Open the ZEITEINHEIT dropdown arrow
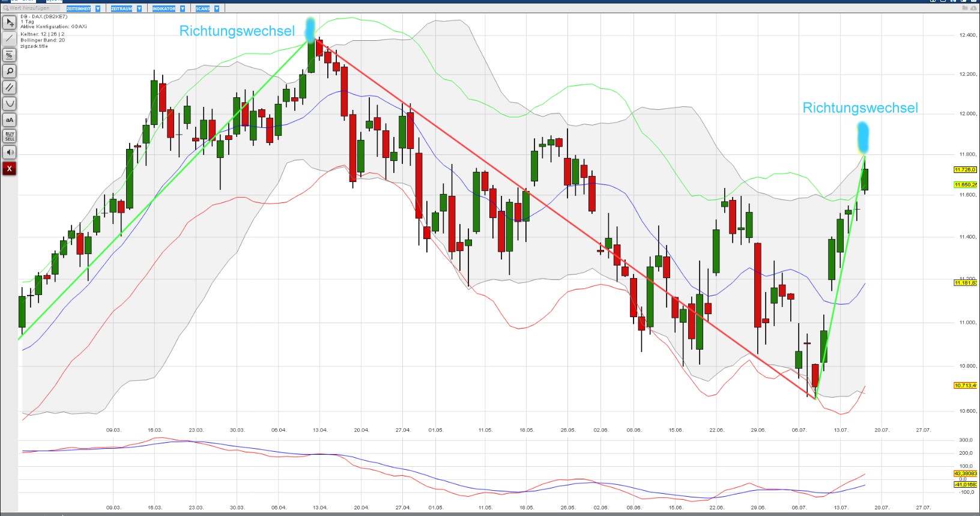Screen dimensions: 980x516 (x=98, y=8)
